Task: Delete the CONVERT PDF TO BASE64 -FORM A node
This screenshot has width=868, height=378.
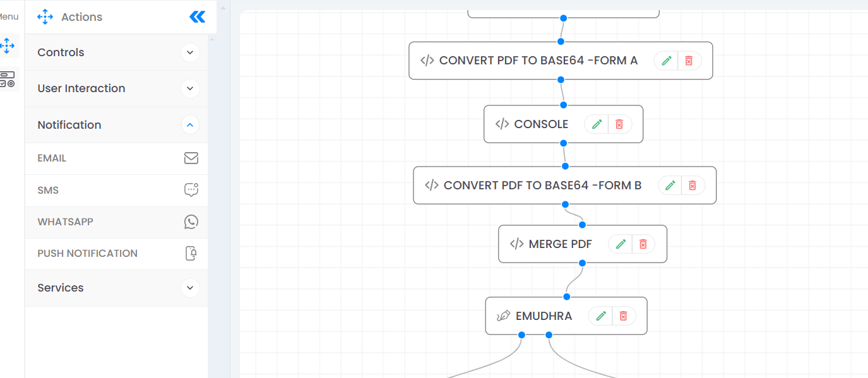Action: pos(689,61)
